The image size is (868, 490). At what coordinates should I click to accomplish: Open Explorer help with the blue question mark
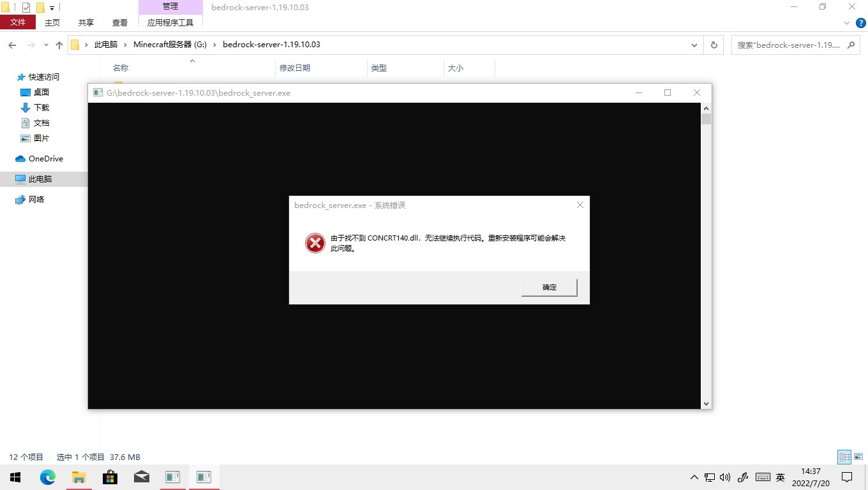[859, 22]
